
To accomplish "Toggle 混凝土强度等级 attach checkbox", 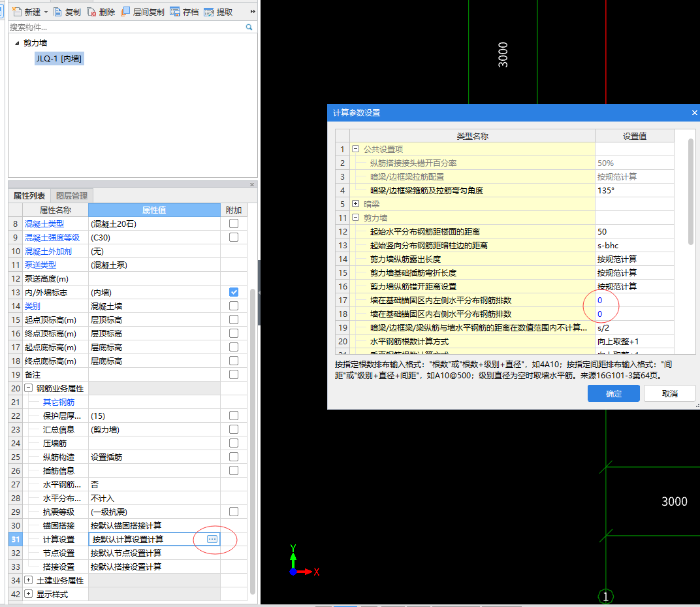I will pos(234,237).
